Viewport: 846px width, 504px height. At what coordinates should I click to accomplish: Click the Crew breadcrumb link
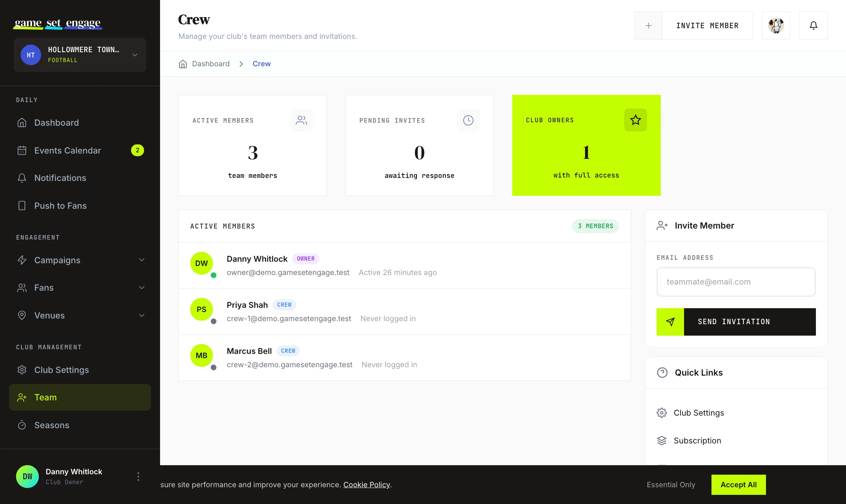coord(262,64)
